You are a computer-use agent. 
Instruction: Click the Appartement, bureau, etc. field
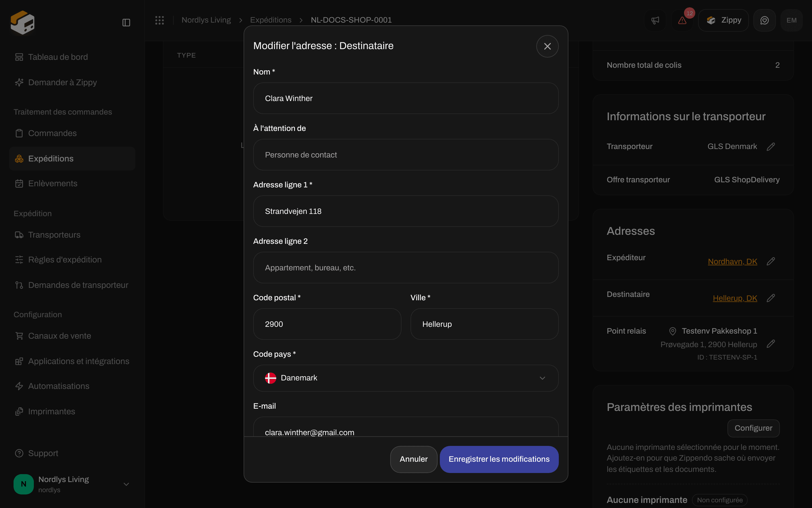tap(406, 268)
